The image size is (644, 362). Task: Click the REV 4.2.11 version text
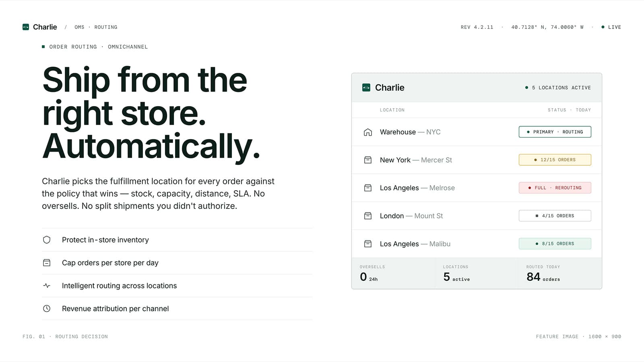coord(477,27)
